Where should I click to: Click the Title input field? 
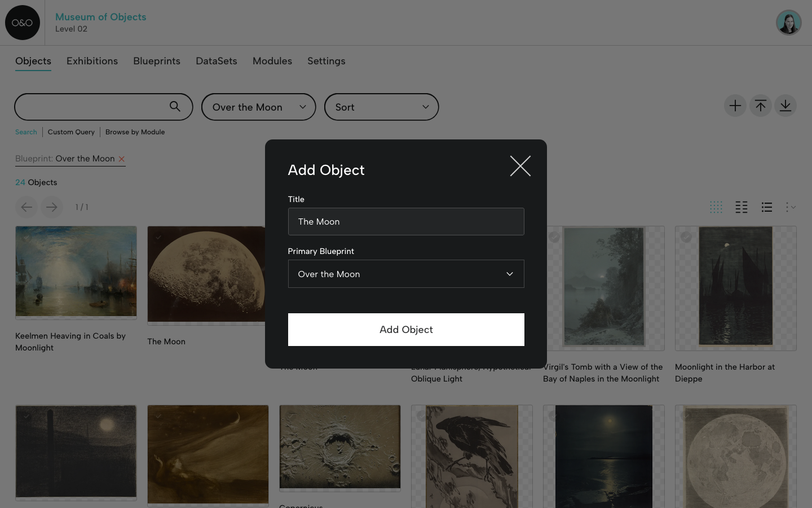tap(406, 221)
